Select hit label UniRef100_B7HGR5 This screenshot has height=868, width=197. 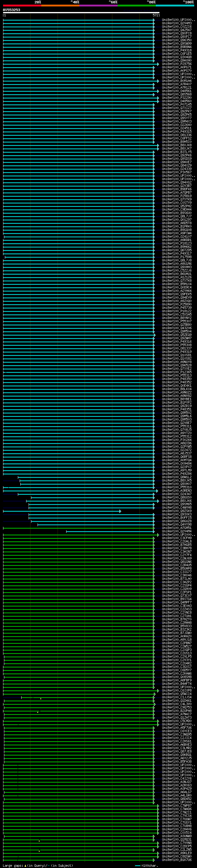tap(177, 544)
